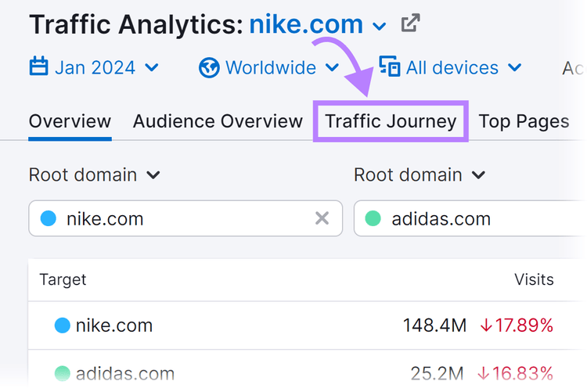Click the 148.4M visits value
587x392 pixels.
pos(434,325)
